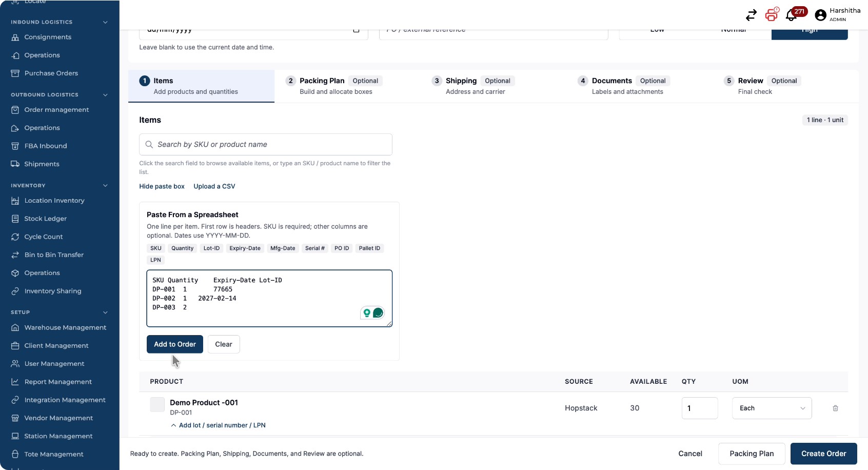The height and width of the screenshot is (470, 868).
Task: Collapse the Inventory section
Action: (105, 186)
